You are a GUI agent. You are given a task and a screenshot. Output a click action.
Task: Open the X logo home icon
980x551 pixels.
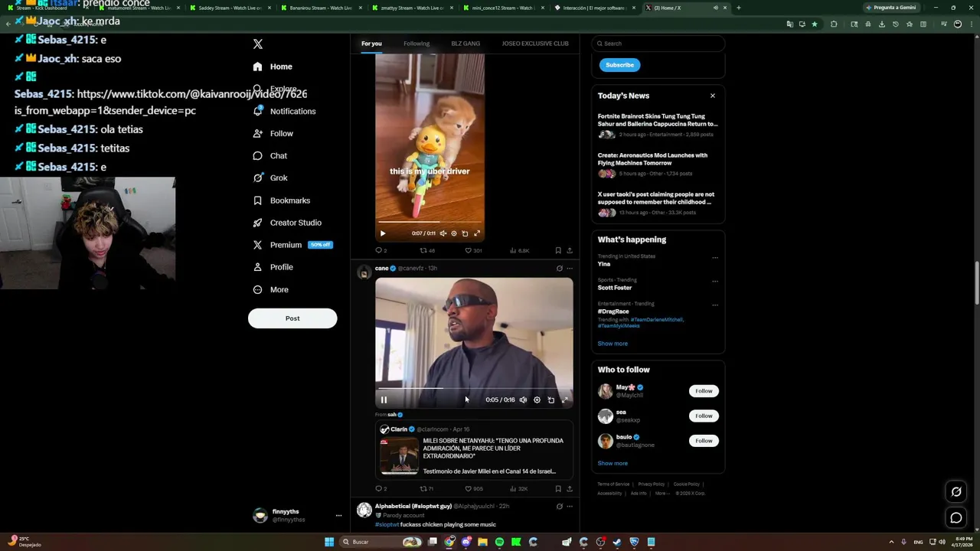click(258, 44)
